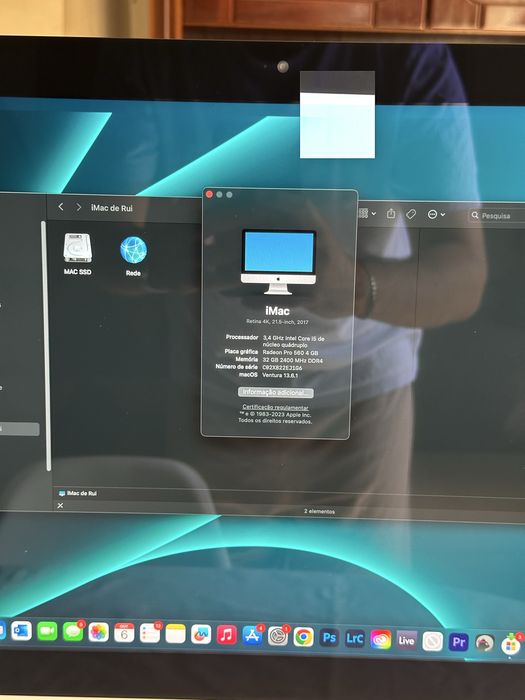The image size is (525, 700).
Task: Open Adobe Creative Cloud from the Dock
Action: point(381,639)
